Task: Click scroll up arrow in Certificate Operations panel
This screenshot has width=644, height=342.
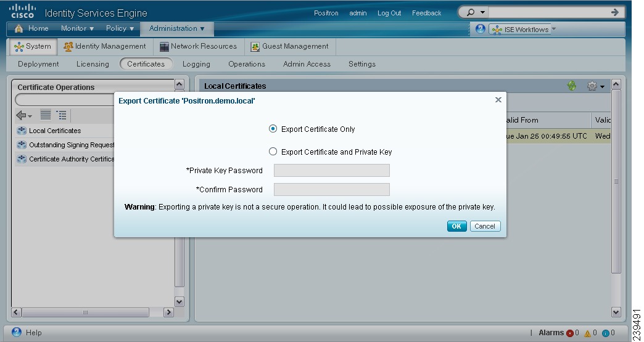Action: (179, 84)
